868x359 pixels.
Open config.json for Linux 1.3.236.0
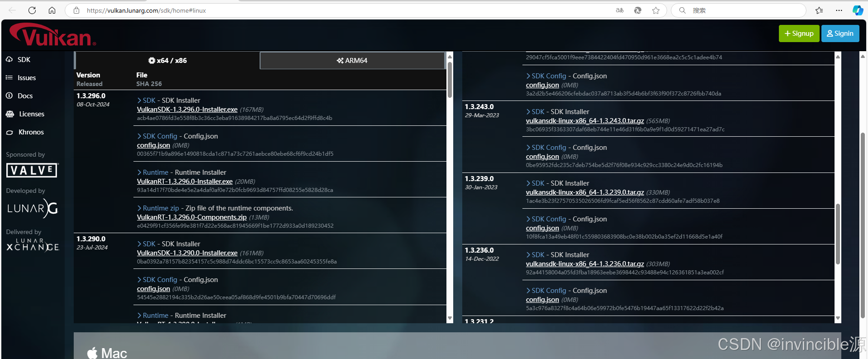542,299
